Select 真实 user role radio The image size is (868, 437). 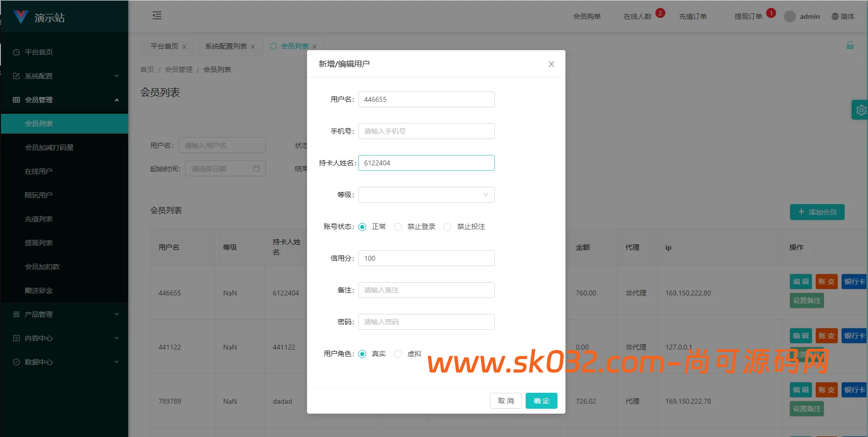click(x=362, y=354)
